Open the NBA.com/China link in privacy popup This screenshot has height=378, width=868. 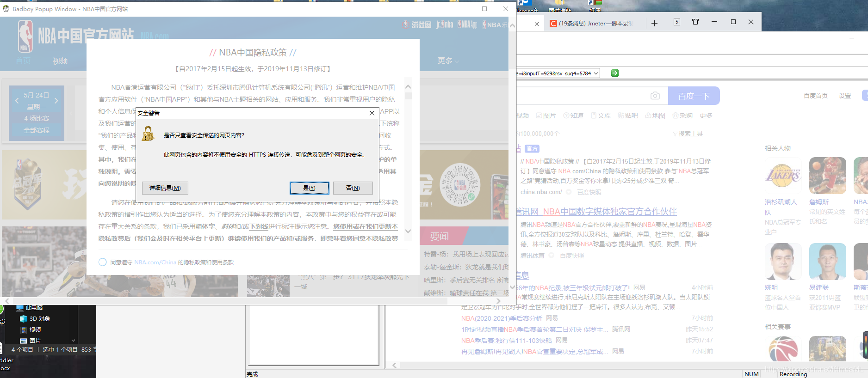[x=155, y=262]
